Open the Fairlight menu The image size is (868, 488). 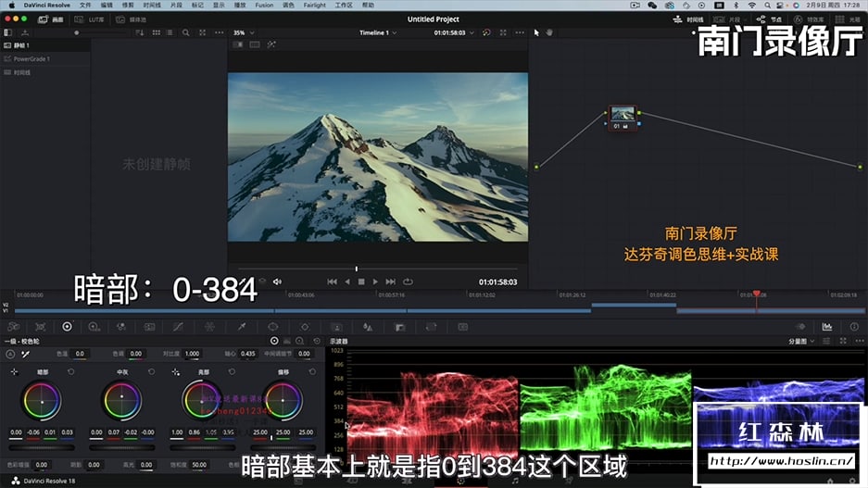click(314, 5)
